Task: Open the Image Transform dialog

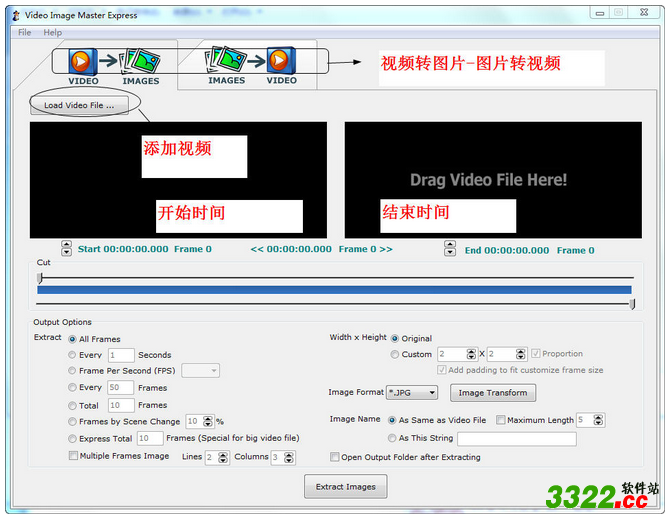Action: point(493,393)
